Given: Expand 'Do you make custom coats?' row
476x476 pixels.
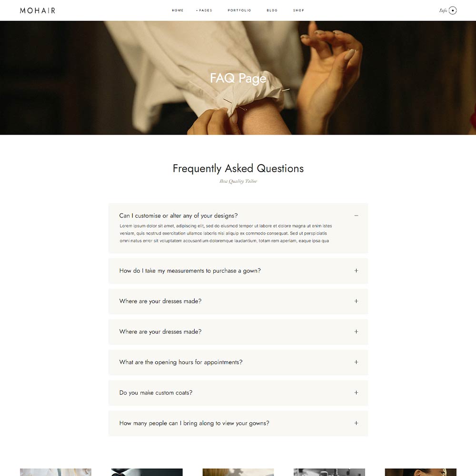Looking at the screenshot, I should click(x=238, y=393).
